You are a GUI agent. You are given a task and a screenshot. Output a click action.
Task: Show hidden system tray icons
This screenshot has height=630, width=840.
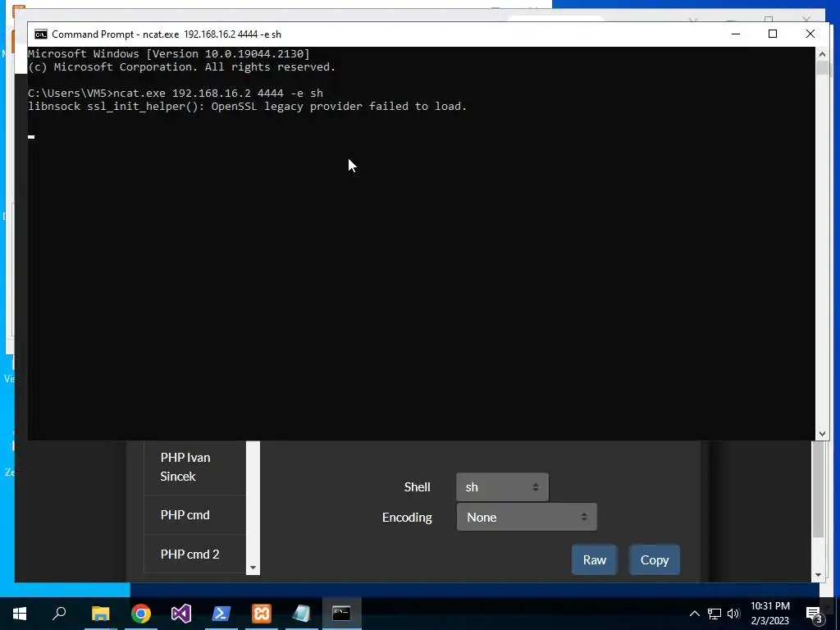pyautogui.click(x=694, y=614)
